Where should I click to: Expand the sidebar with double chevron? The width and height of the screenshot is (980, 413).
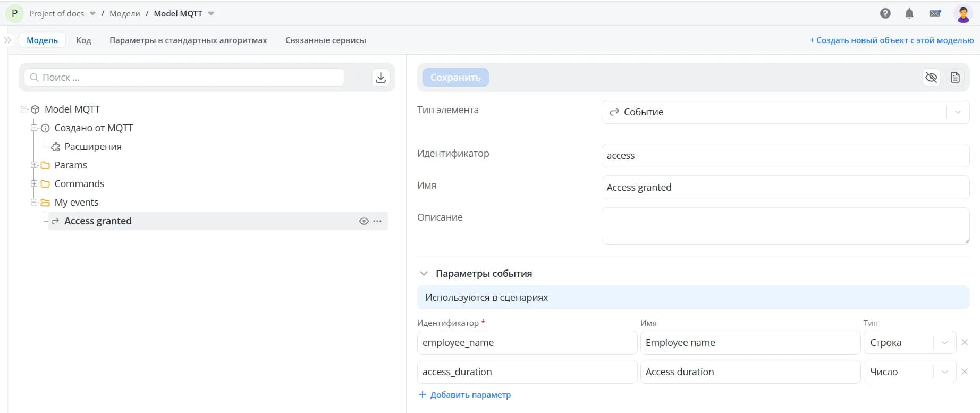pyautogui.click(x=7, y=40)
